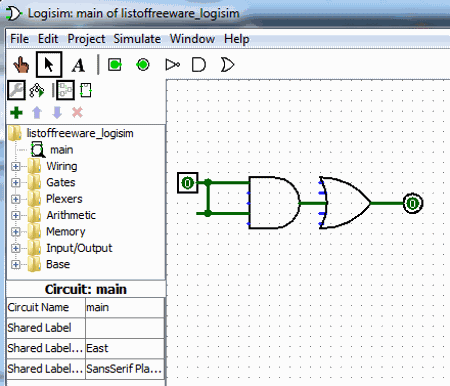Click the round output pin showing 0
The image size is (450, 386).
[413, 203]
